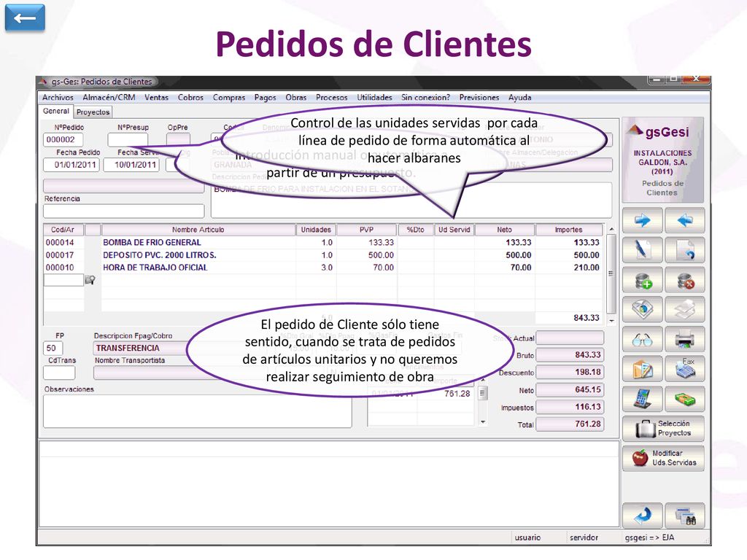The height and width of the screenshot is (560, 747).
Task: Open the Ventas menu
Action: pyautogui.click(x=156, y=97)
